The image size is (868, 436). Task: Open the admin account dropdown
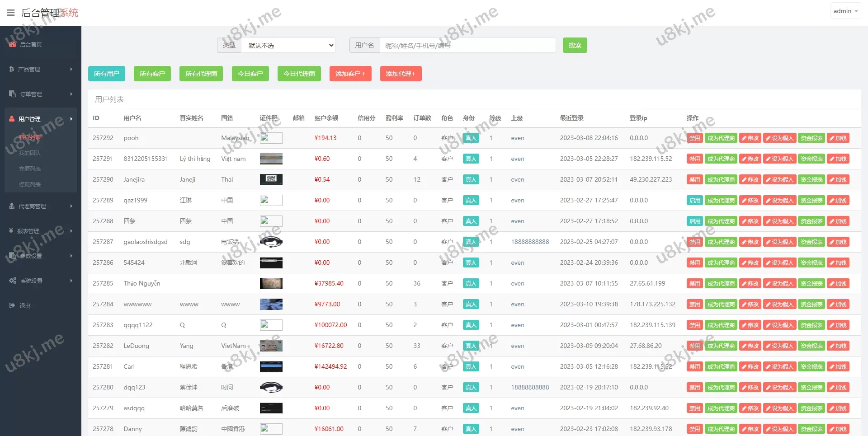(x=845, y=11)
